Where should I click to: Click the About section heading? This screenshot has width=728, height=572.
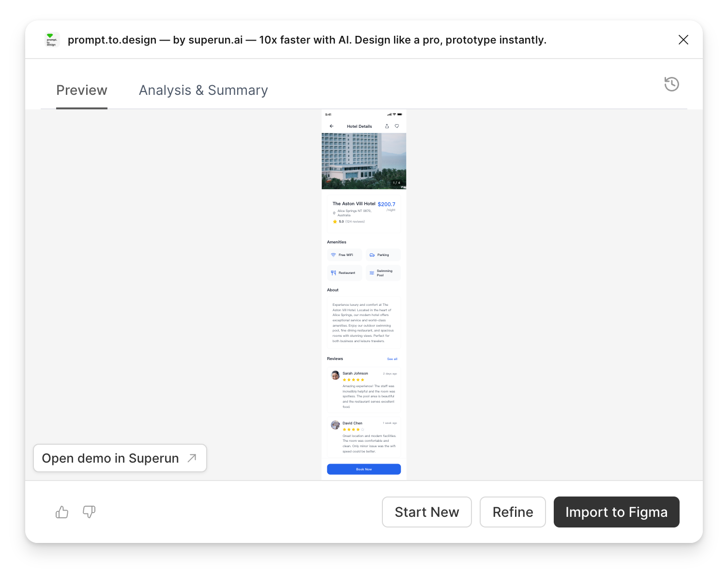click(x=333, y=290)
